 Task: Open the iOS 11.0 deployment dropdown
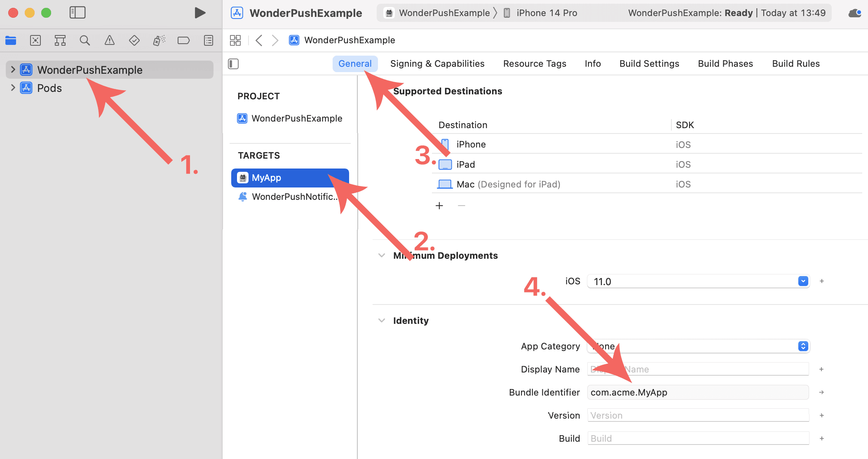[803, 281]
